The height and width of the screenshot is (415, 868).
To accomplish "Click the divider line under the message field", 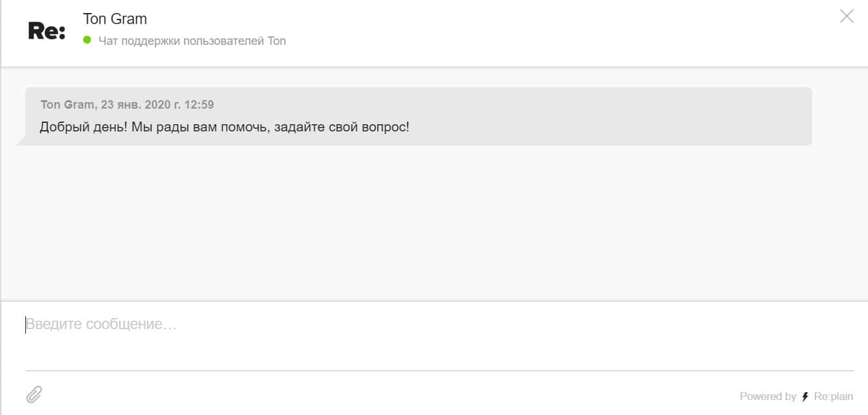I will click(x=439, y=371).
